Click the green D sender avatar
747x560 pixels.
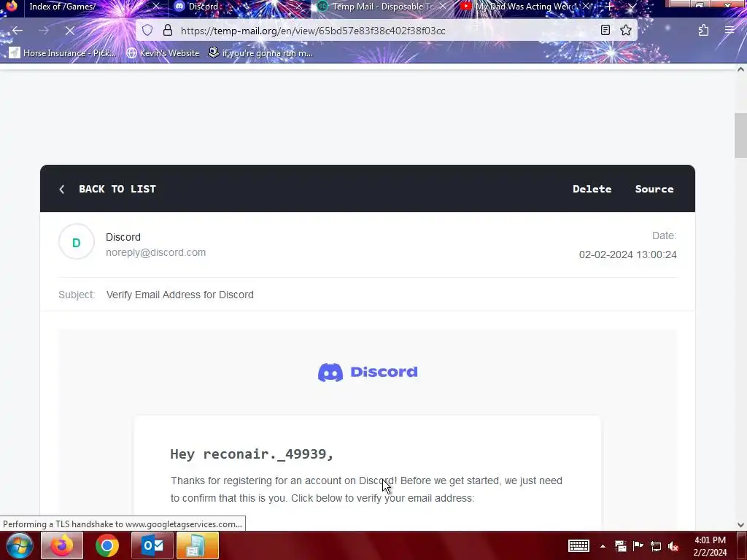click(76, 242)
